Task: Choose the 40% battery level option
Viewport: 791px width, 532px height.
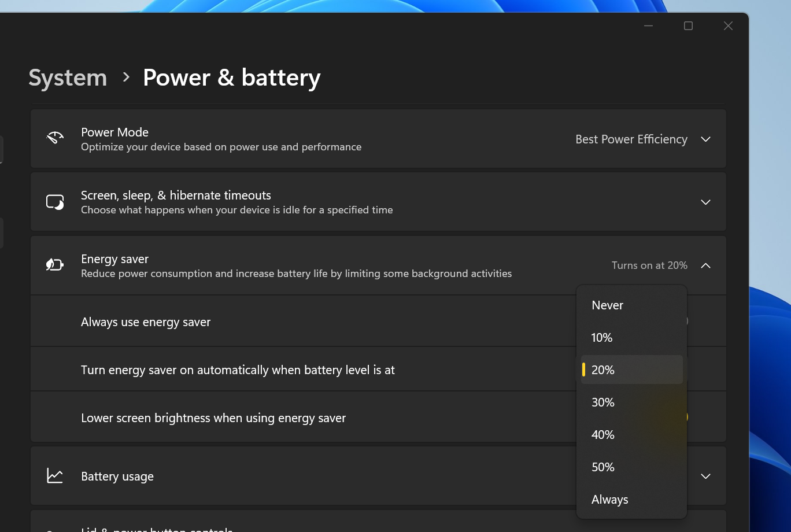Action: click(603, 434)
